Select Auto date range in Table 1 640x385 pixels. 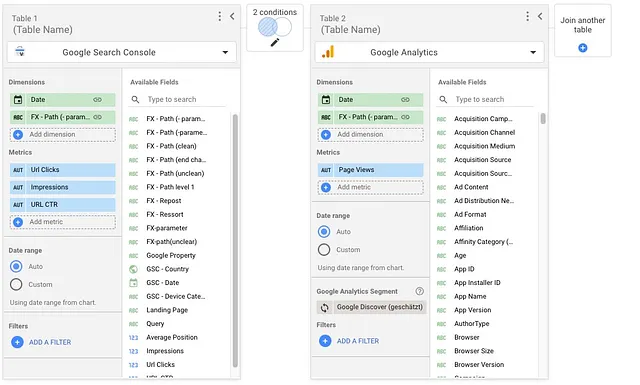click(16, 267)
